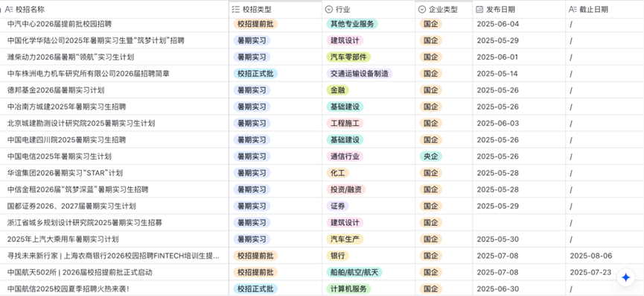Open the 截止日期 column header menu

pos(605,9)
